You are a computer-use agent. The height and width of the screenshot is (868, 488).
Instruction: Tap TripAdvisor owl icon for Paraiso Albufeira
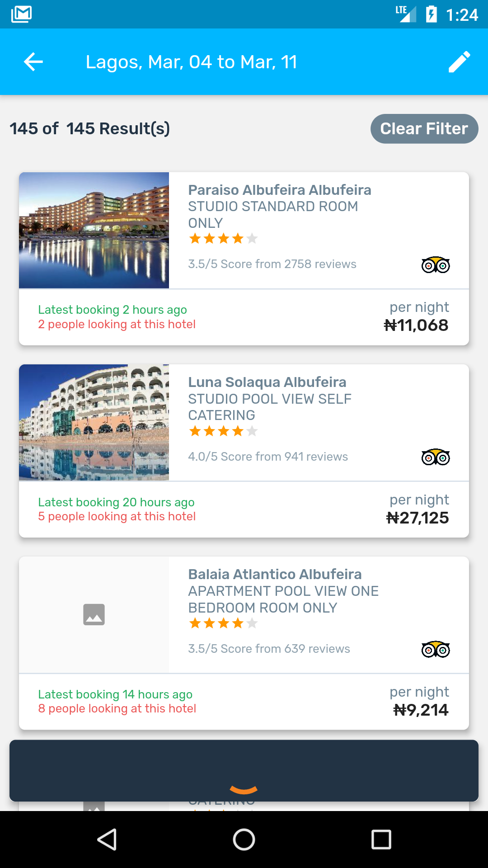tap(435, 265)
